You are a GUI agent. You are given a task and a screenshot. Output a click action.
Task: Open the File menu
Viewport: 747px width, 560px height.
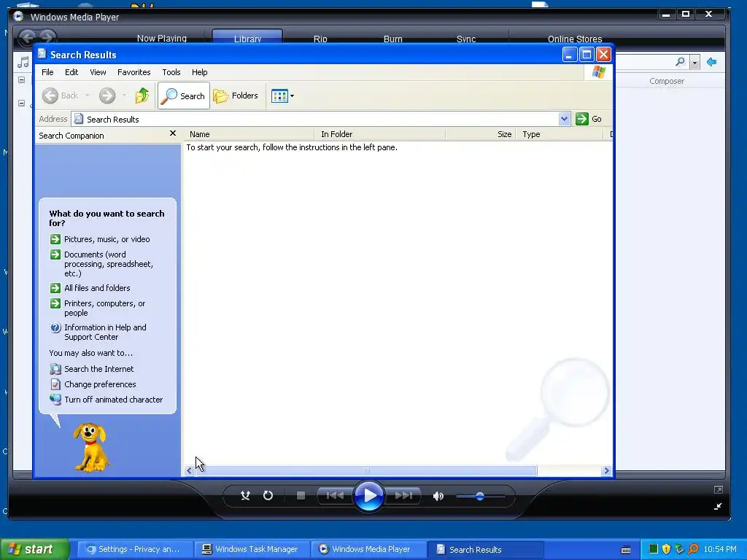tap(47, 72)
